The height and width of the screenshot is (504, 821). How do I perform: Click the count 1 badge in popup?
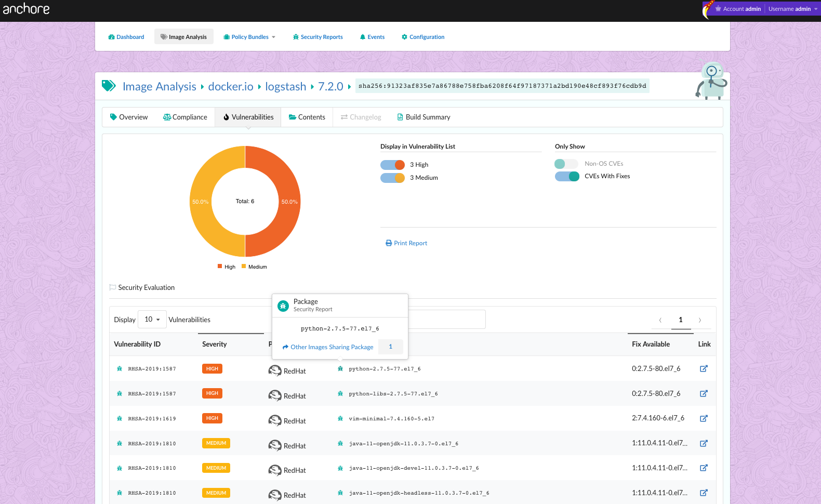coord(391,347)
